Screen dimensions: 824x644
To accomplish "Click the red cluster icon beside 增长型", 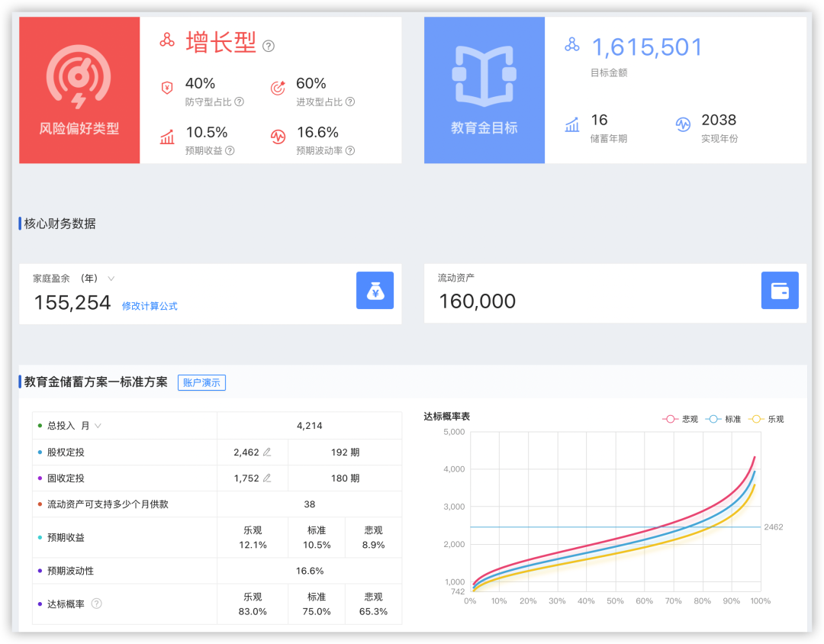I will tap(167, 40).
